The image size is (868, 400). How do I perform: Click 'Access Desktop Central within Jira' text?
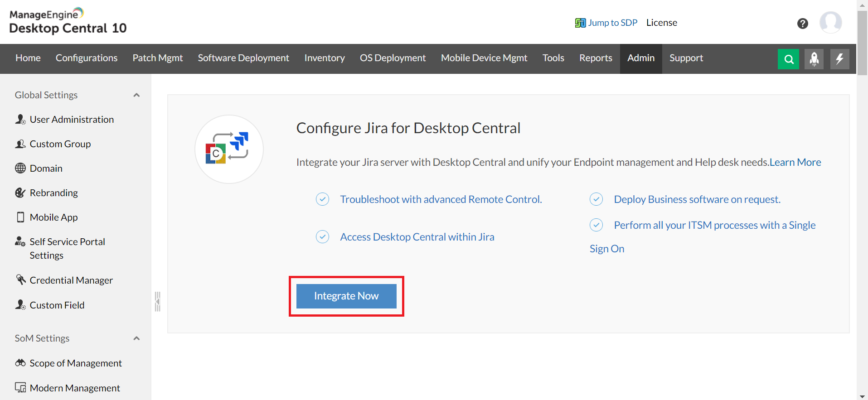pyautogui.click(x=417, y=237)
